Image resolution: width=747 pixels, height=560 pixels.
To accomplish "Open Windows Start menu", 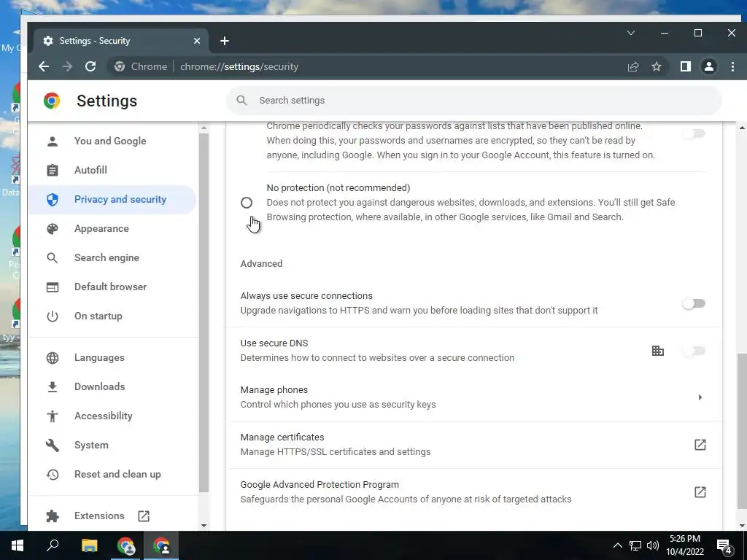I will tap(18, 545).
